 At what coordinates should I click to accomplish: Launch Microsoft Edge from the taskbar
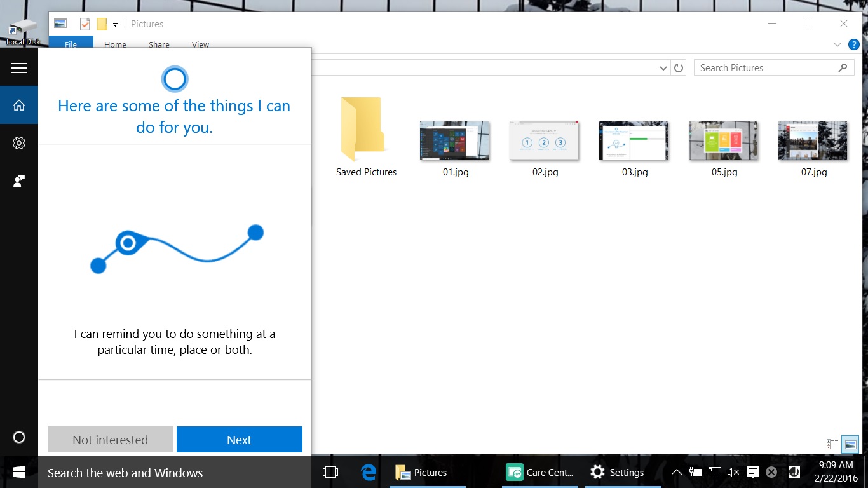point(369,472)
